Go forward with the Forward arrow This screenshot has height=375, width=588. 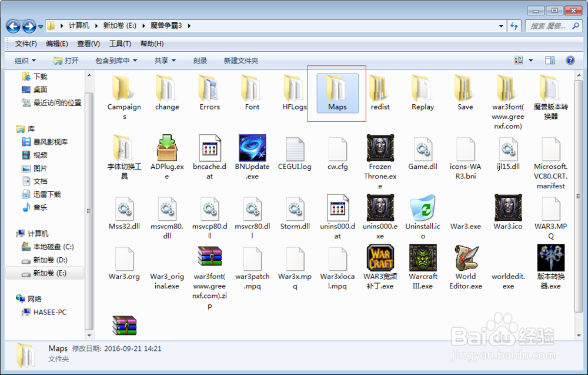[x=29, y=26]
